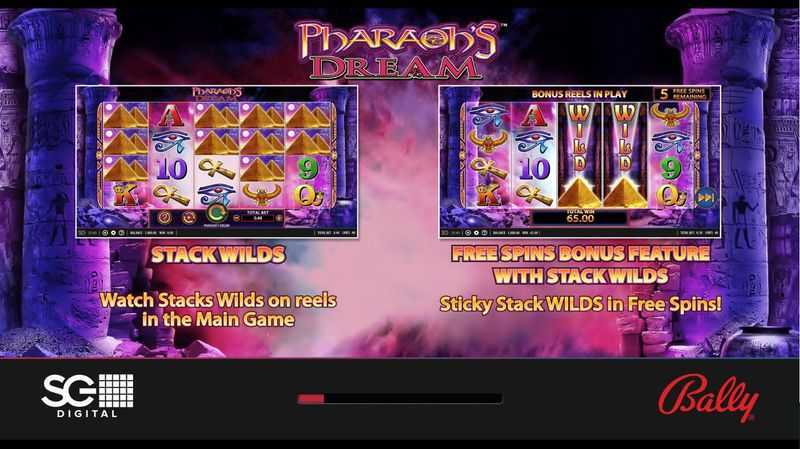The width and height of the screenshot is (800, 449).
Task: Click Sticky Stack WILDS in Free Spins text
Action: (x=581, y=305)
